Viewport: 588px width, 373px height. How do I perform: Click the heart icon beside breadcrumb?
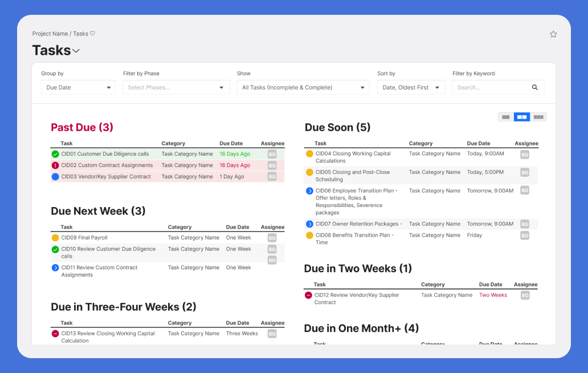[x=93, y=34]
